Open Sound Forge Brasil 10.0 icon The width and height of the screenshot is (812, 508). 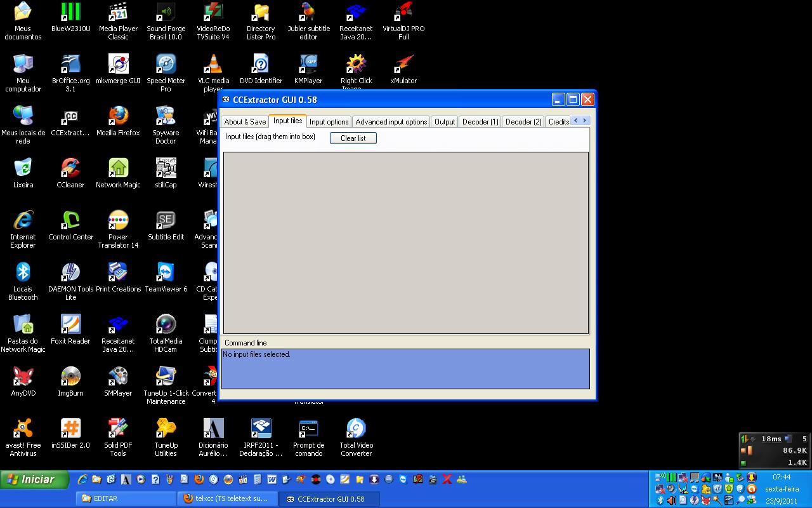(x=166, y=21)
